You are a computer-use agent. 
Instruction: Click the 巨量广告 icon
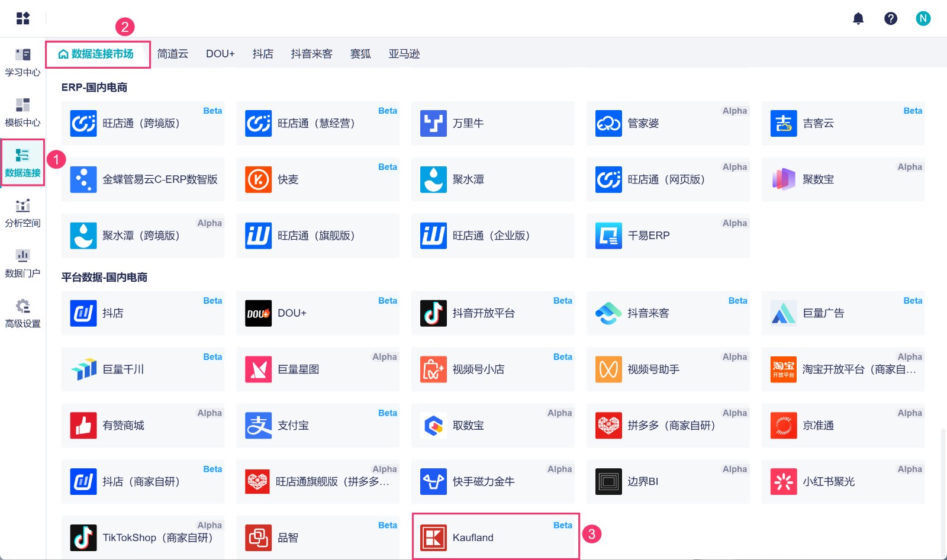[x=784, y=313]
